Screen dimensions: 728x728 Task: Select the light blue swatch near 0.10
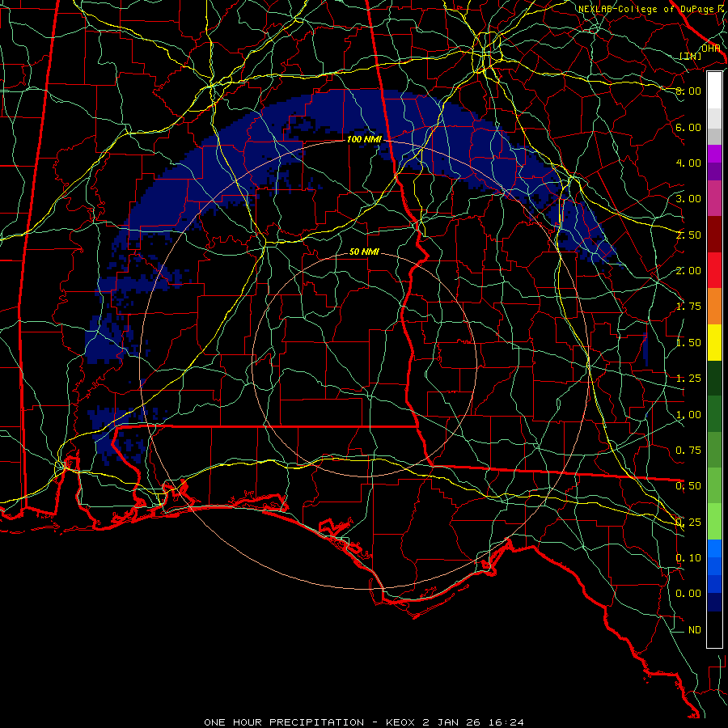pos(714,548)
